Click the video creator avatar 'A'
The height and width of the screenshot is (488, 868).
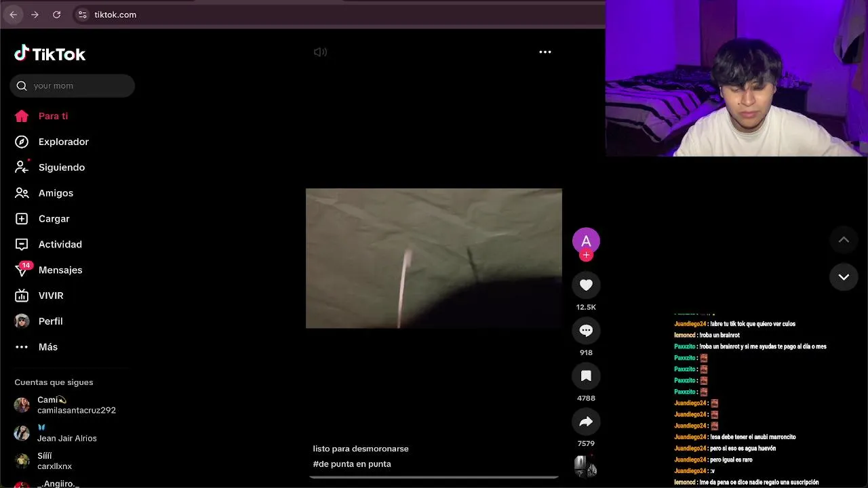586,241
